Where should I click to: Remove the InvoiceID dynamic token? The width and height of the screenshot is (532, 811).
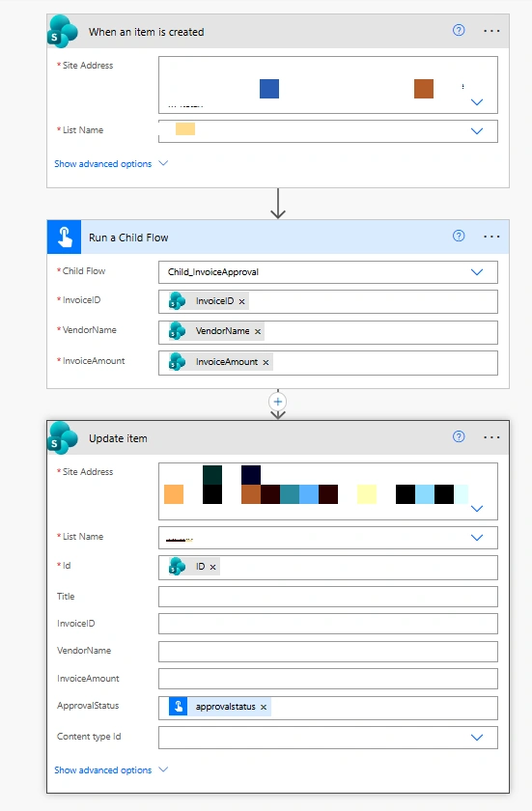[x=241, y=301]
